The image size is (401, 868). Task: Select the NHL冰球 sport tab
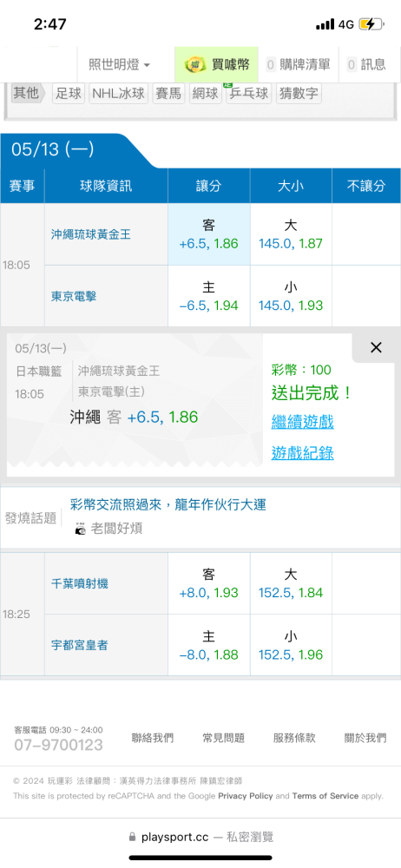point(119,94)
